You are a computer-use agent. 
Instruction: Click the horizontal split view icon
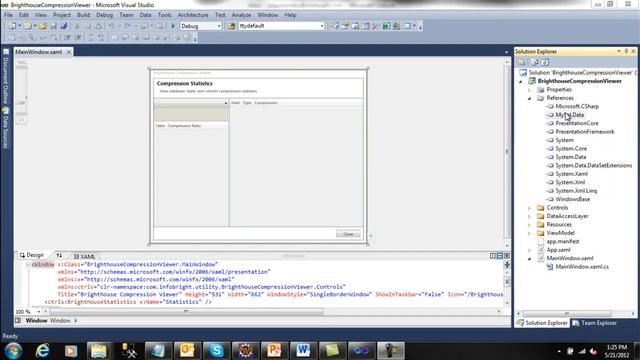point(500,256)
